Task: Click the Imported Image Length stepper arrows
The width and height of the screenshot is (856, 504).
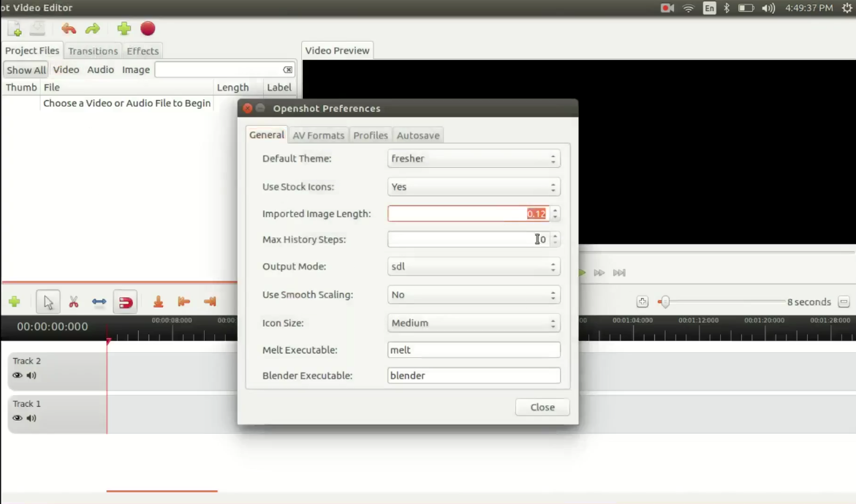Action: coord(556,214)
